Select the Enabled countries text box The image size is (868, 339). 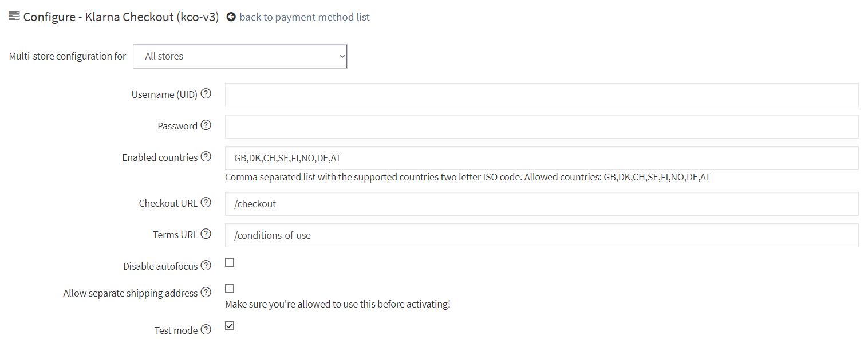coord(542,158)
